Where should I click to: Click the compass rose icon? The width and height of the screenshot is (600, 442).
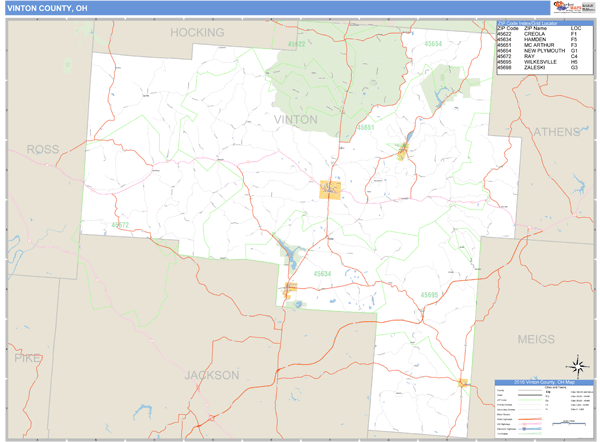[x=576, y=365]
